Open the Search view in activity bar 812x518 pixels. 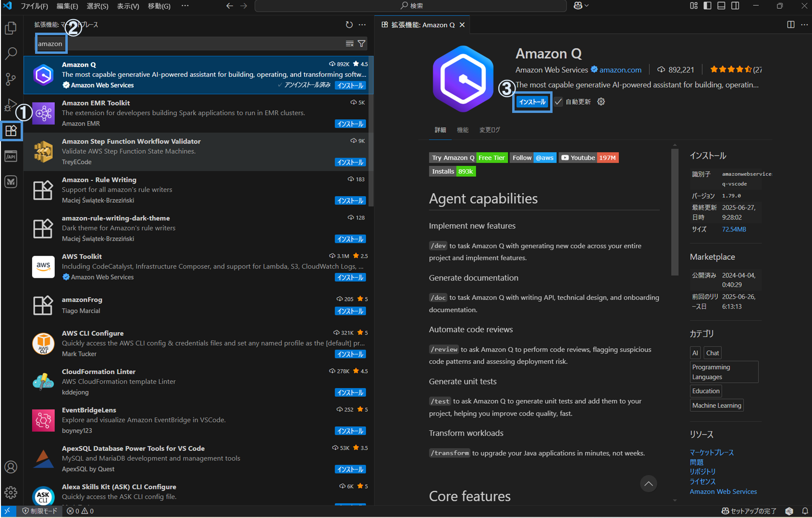point(11,53)
